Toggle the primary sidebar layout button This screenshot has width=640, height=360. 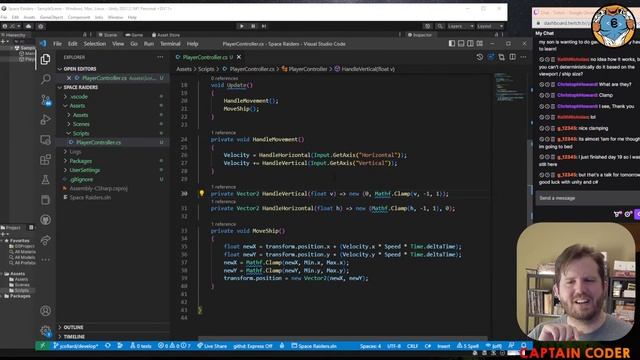(x=452, y=44)
